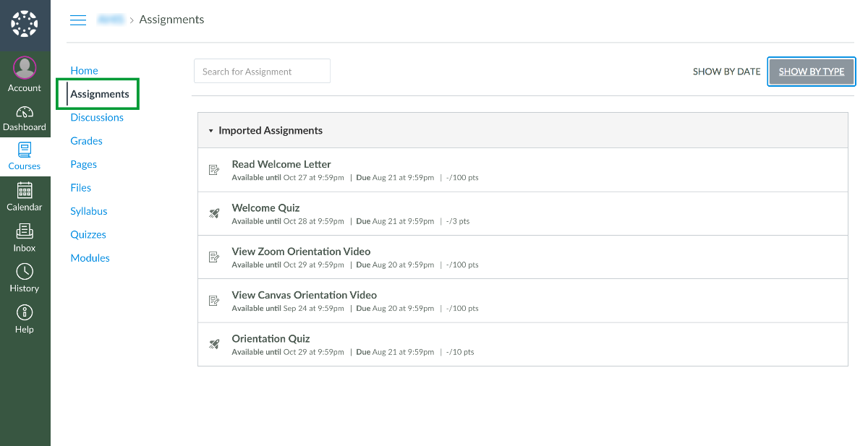Click the Welcome Quiz rocket icon
Viewport: 868px width, 446px height.
point(214,213)
